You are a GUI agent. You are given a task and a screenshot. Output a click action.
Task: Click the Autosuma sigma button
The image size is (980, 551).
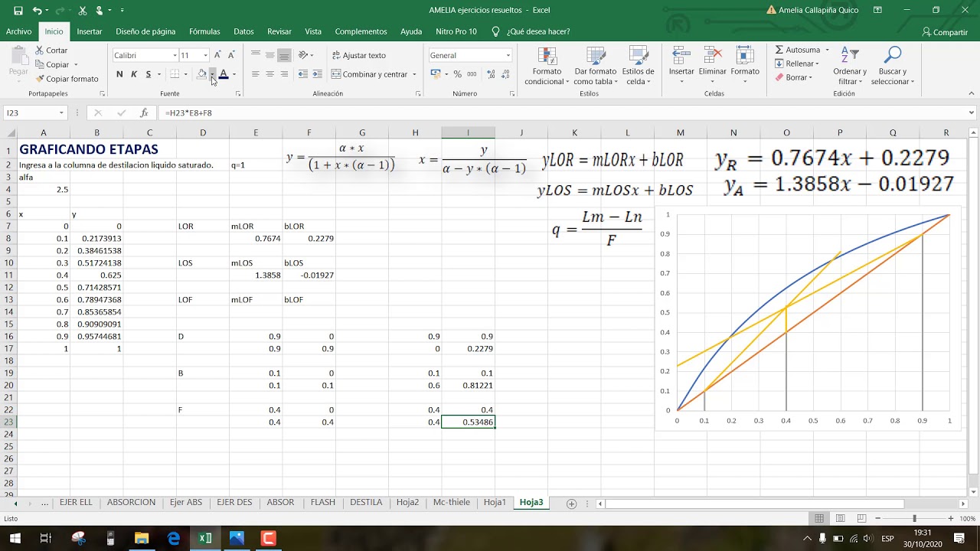coord(797,51)
